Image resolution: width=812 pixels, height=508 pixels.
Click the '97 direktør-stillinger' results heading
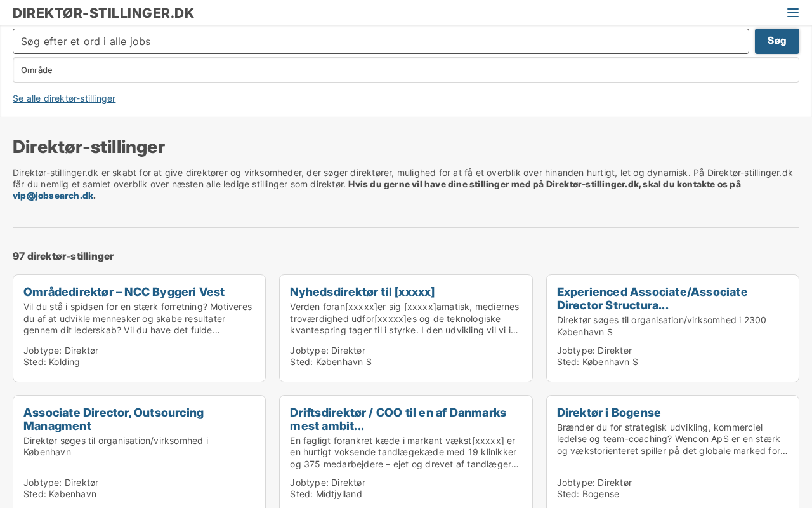[63, 257]
